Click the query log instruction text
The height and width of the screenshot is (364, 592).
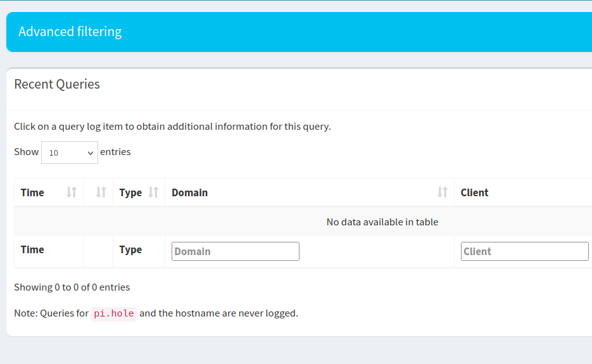[x=172, y=127]
